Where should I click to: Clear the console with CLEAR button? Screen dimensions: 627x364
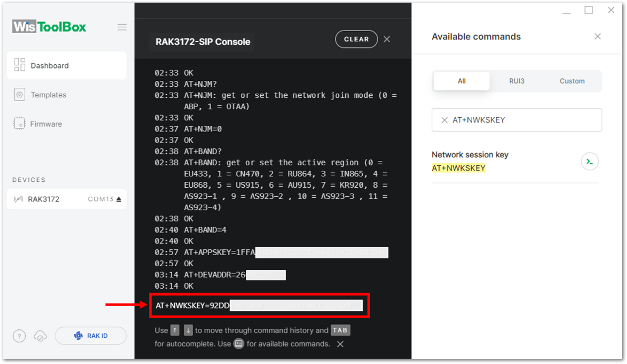click(356, 39)
